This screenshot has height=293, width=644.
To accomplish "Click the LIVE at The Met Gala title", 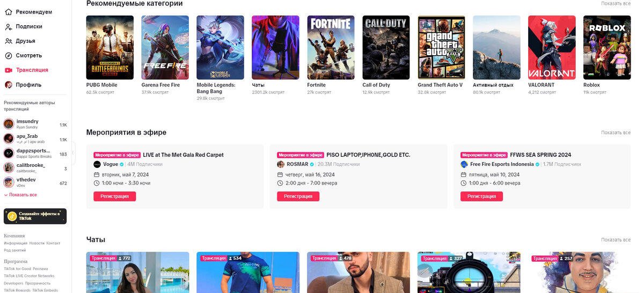I will (183, 155).
